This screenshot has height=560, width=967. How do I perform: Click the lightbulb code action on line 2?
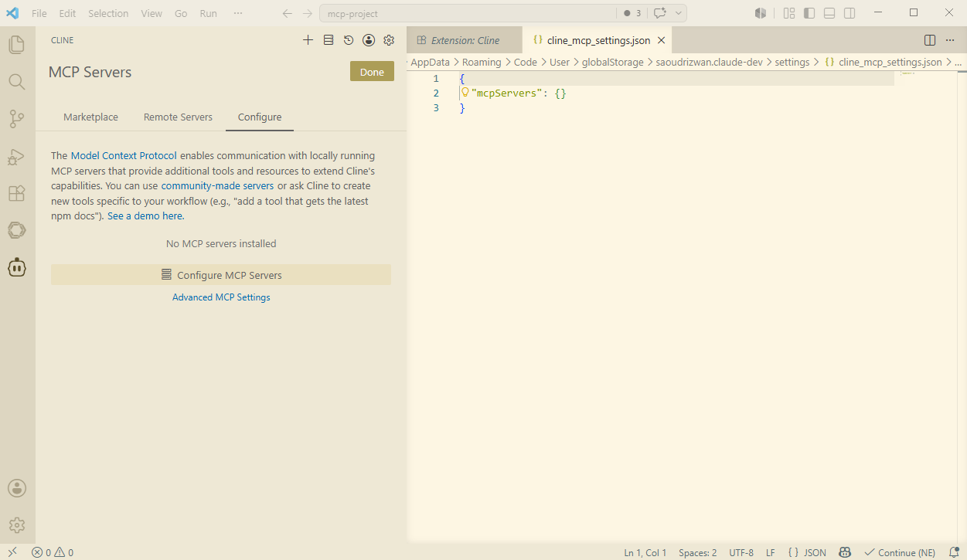pyautogui.click(x=465, y=93)
